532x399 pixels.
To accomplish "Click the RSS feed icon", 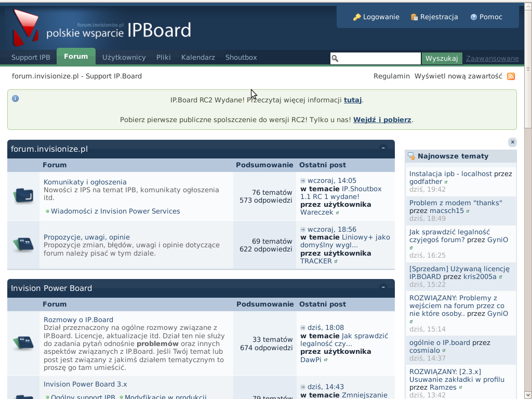I will [x=511, y=76].
